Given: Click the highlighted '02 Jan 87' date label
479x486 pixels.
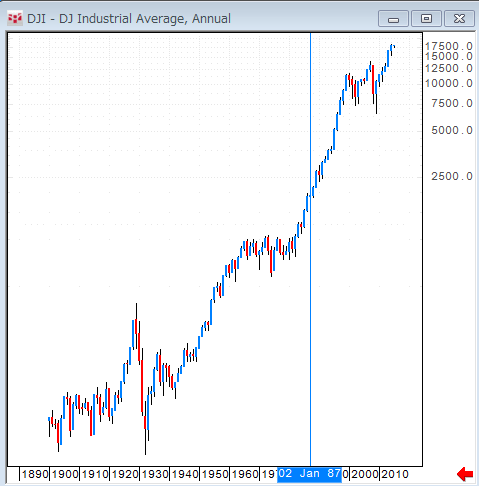Looking at the screenshot, I should point(310,474).
